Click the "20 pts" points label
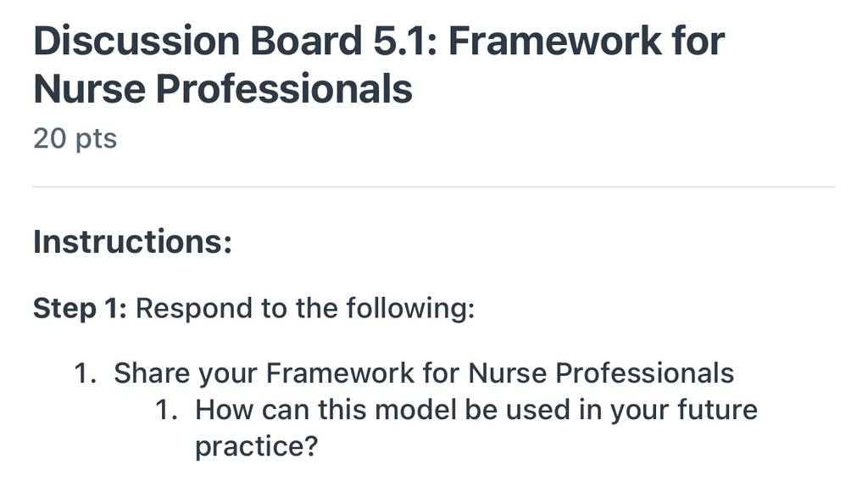868x487 pixels. tap(75, 138)
